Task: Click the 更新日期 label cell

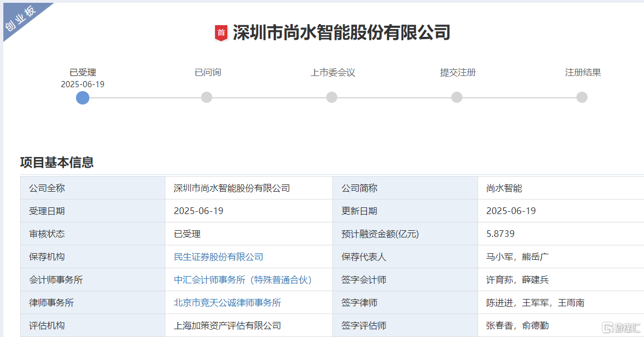Action: click(x=405, y=211)
